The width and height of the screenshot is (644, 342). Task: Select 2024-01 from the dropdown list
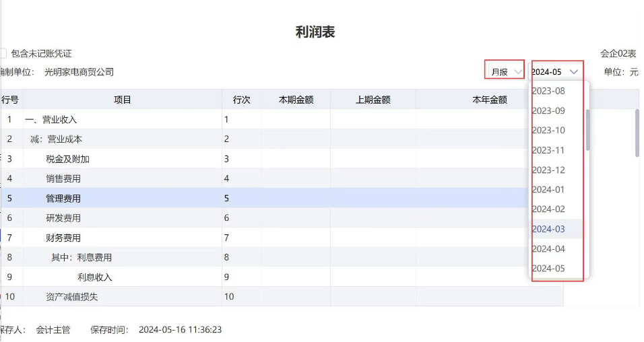[x=548, y=189]
